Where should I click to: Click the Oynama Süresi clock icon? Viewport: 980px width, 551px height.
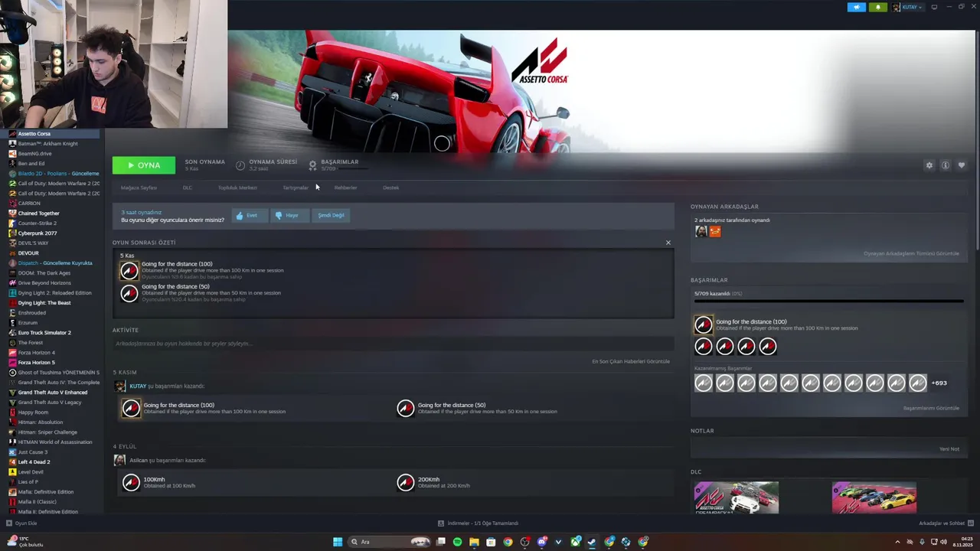pos(240,165)
